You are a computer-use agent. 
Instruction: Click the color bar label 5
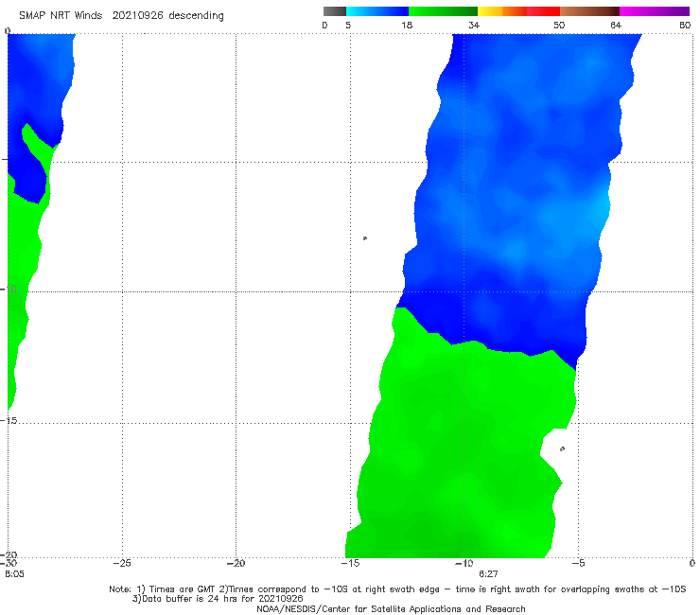tap(348, 25)
